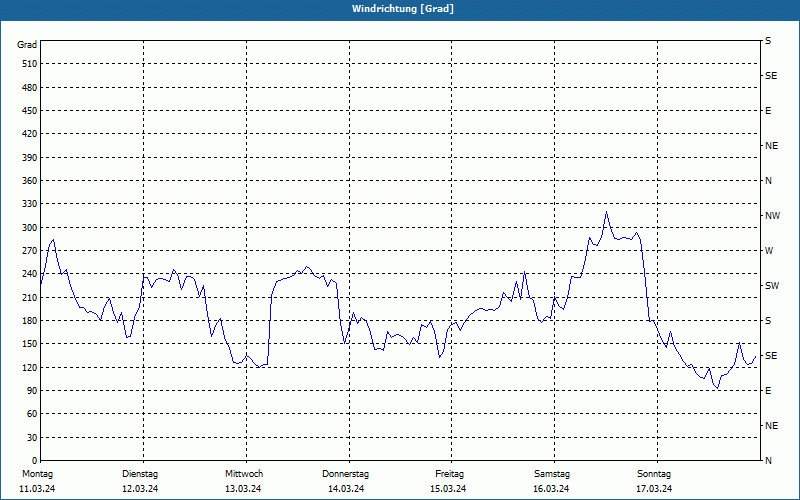Click the SW compass label on right axis
The image size is (800, 500).
[x=772, y=286]
